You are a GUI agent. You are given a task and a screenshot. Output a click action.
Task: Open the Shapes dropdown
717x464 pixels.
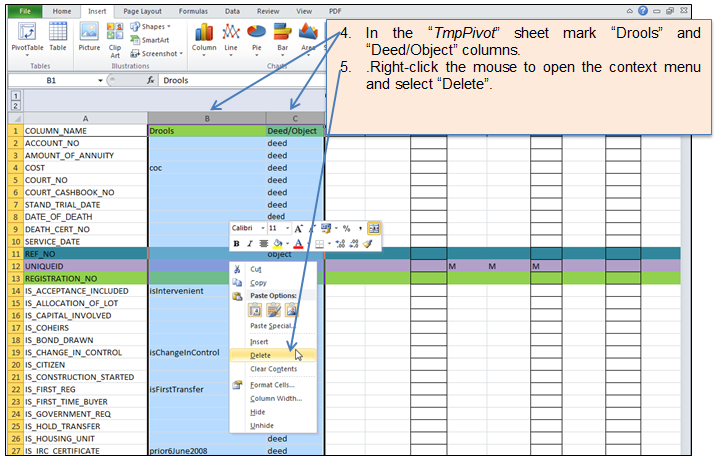point(151,26)
